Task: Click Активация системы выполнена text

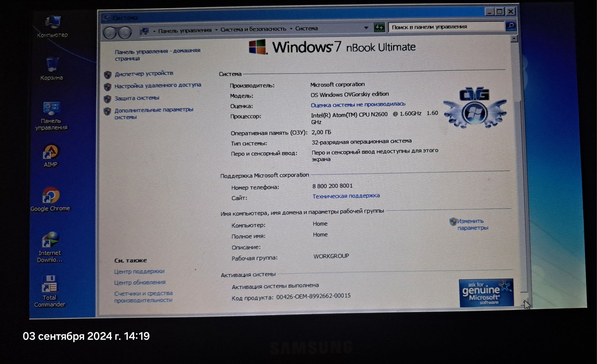Action: 275,286
